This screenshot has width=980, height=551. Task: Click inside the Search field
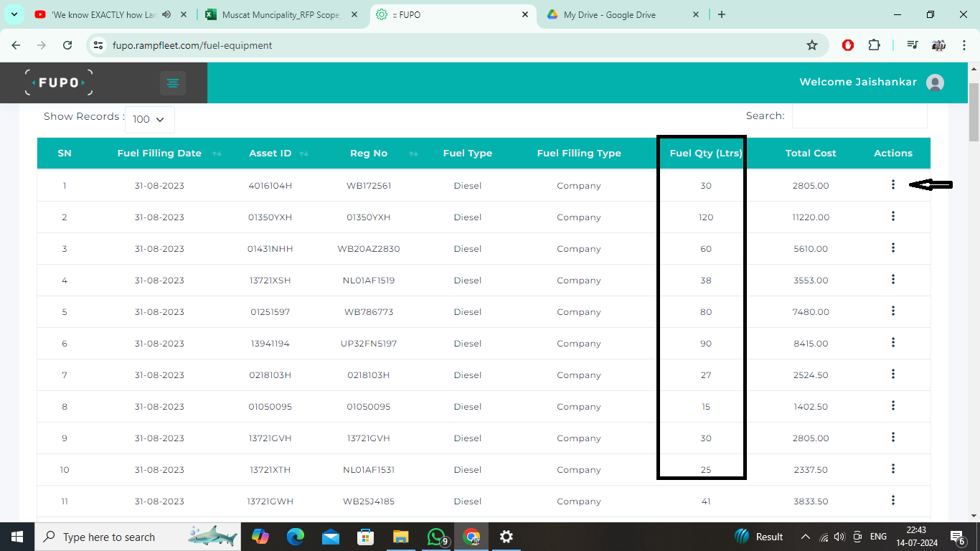[859, 115]
